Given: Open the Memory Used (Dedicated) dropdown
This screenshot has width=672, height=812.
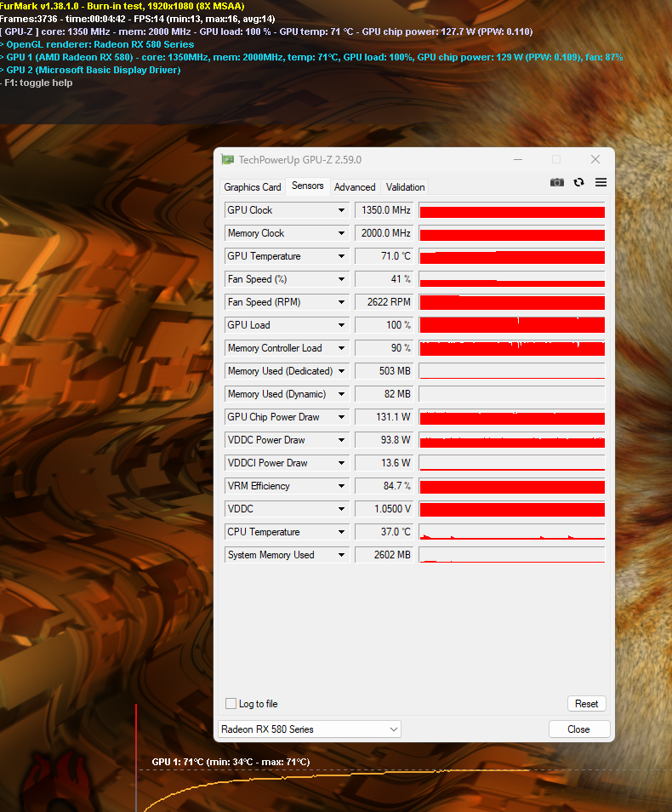Looking at the screenshot, I should (341, 371).
